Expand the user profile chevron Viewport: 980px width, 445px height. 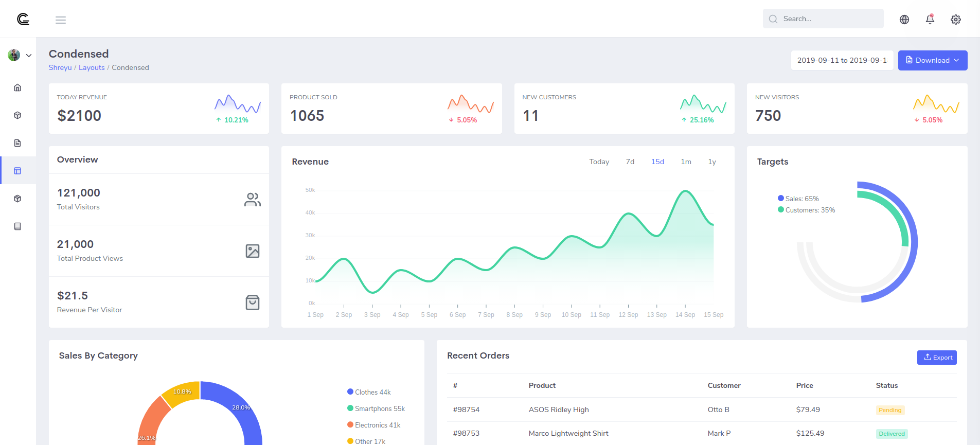coord(29,56)
